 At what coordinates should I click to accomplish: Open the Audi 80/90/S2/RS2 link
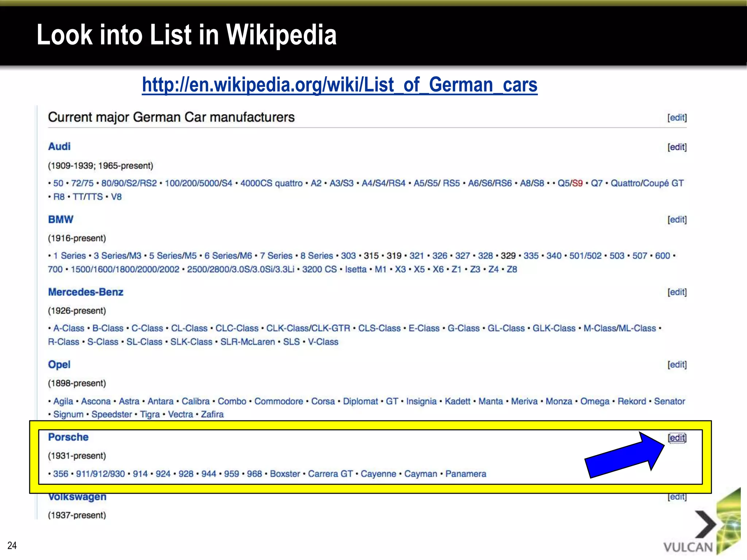tap(129, 183)
